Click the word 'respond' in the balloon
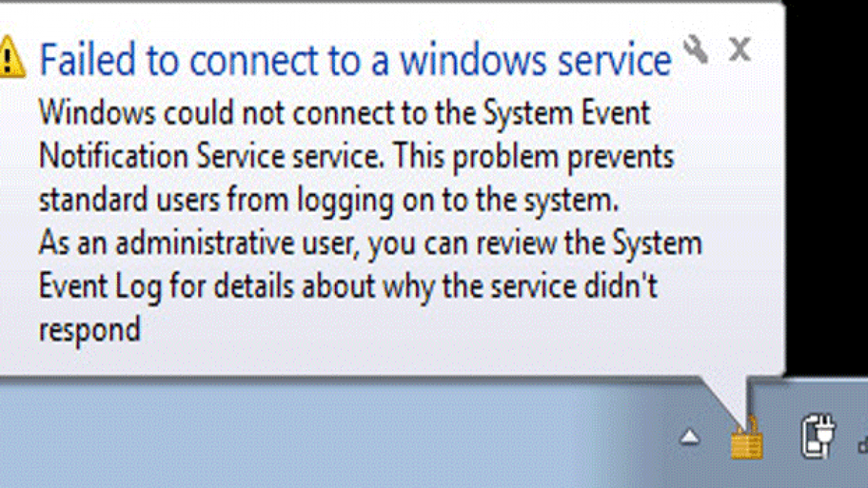The width and height of the screenshot is (868, 488). coord(89,331)
